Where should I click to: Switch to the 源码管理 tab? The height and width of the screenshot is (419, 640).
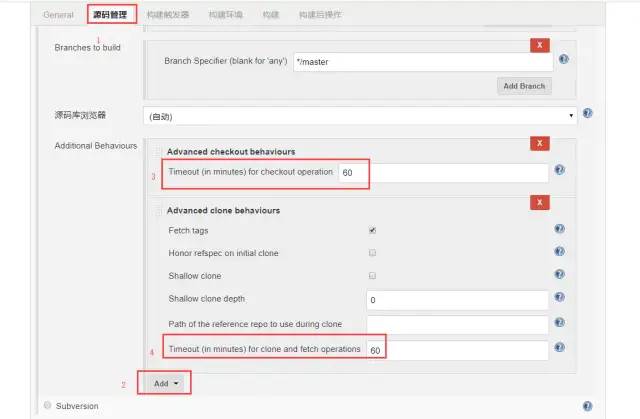pyautogui.click(x=110, y=15)
